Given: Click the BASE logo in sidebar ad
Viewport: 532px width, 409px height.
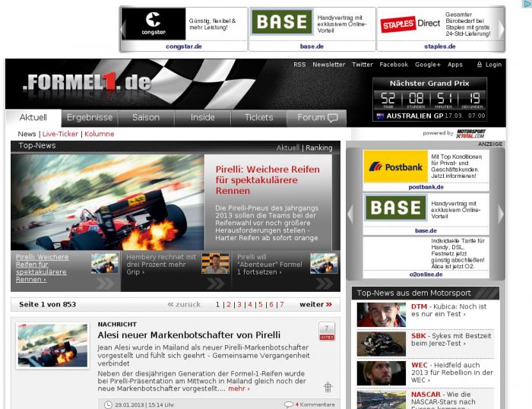Looking at the screenshot, I should tap(396, 208).
